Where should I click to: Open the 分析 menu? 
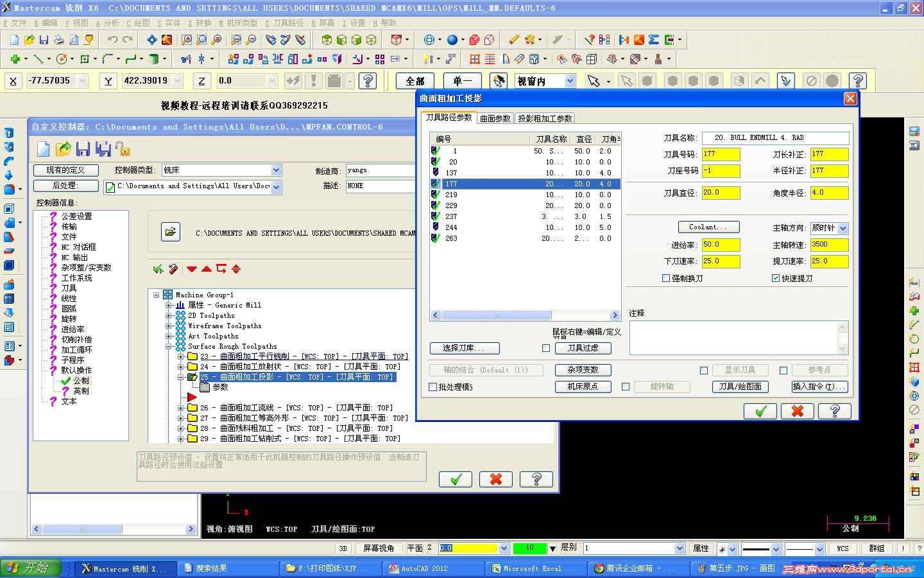(107, 23)
